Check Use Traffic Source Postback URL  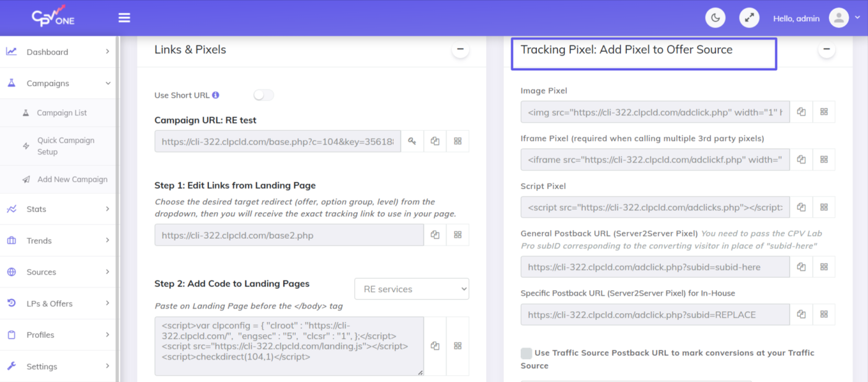526,353
